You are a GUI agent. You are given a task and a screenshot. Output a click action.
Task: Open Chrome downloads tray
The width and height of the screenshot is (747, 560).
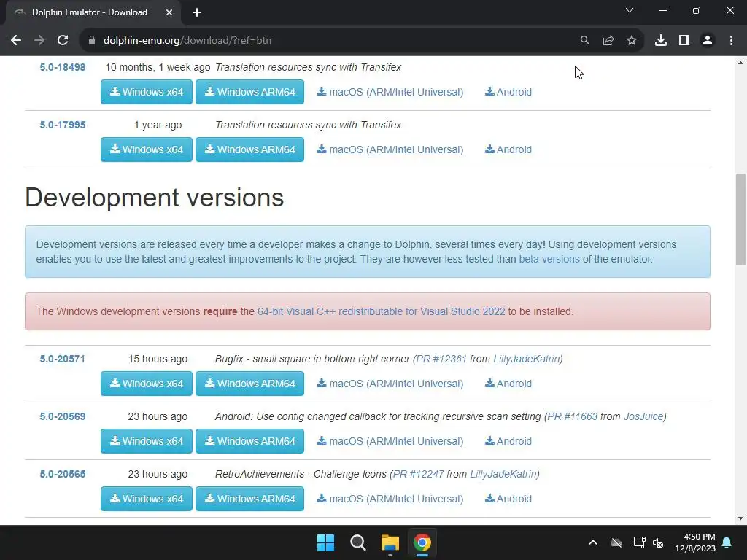point(661,41)
